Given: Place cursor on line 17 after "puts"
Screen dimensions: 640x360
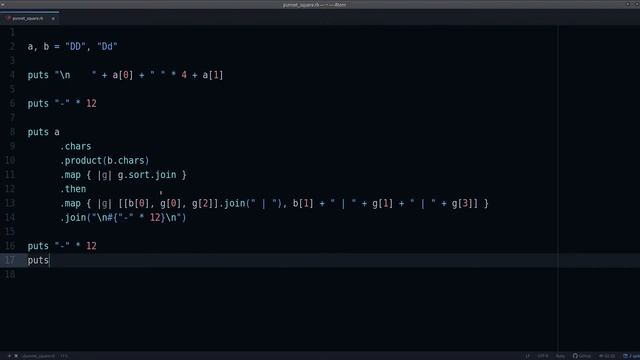Looking at the screenshot, I should [x=49, y=260].
